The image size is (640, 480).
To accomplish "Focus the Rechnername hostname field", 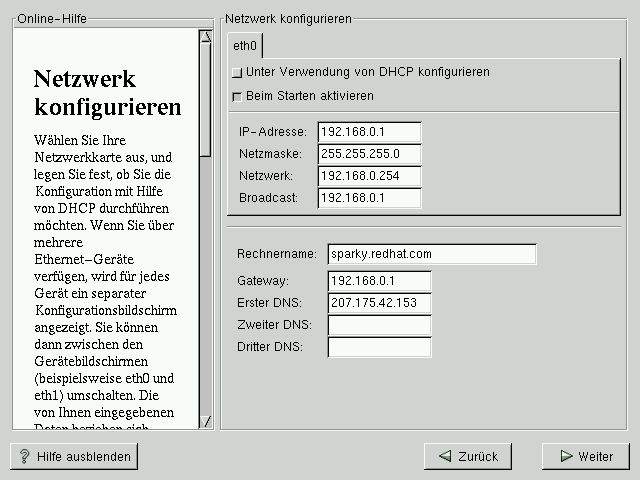I will click(x=431, y=254).
